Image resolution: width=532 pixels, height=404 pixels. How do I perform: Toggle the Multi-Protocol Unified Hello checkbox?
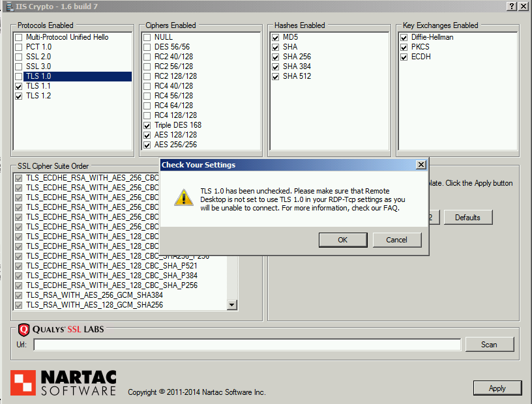tap(19, 37)
